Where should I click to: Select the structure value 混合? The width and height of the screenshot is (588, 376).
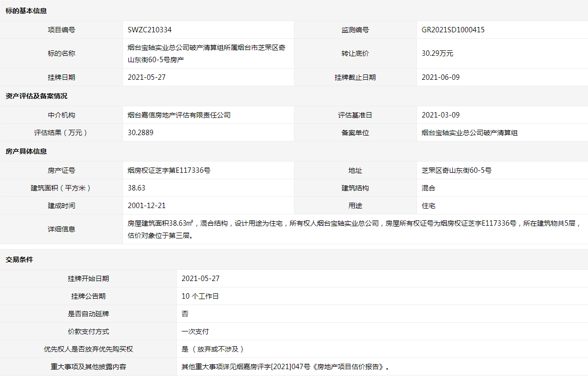(429, 188)
